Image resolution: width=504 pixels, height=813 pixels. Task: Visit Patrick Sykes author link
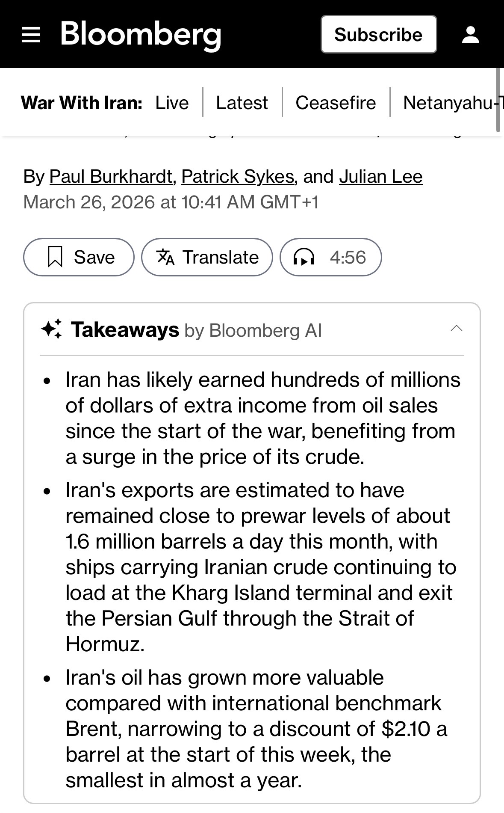tap(238, 176)
